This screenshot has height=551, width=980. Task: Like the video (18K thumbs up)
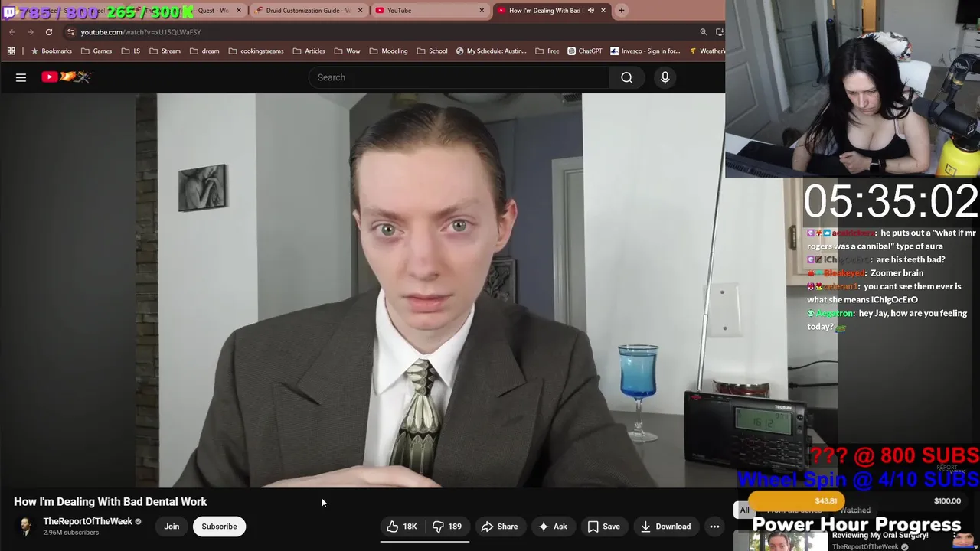coord(402,527)
